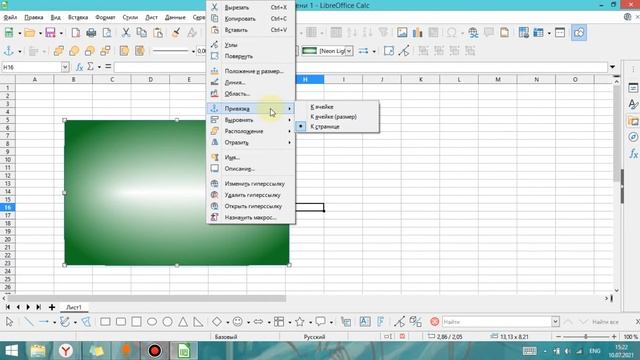Add a new sheet with plus button
The image size is (640, 360).
[x=52, y=307]
